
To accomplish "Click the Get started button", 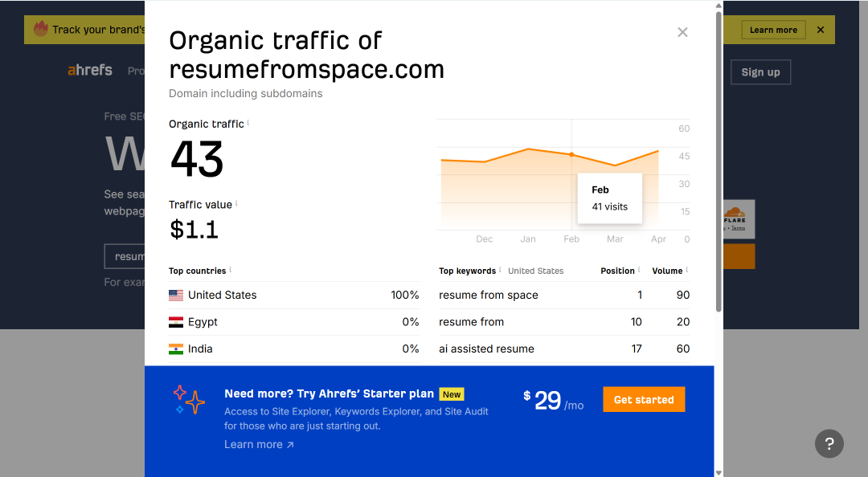I will (644, 400).
